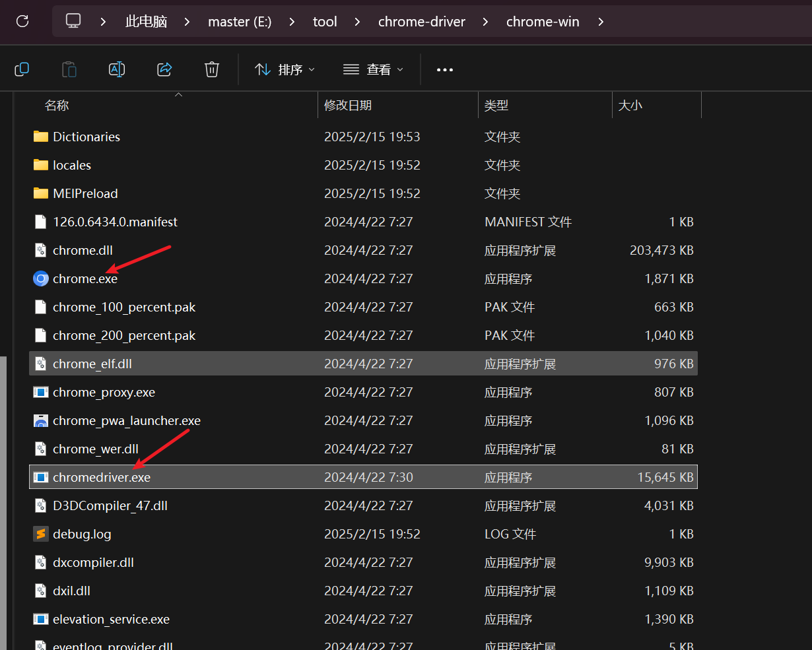
Task: Sort by 大小 column header
Action: tap(630, 105)
